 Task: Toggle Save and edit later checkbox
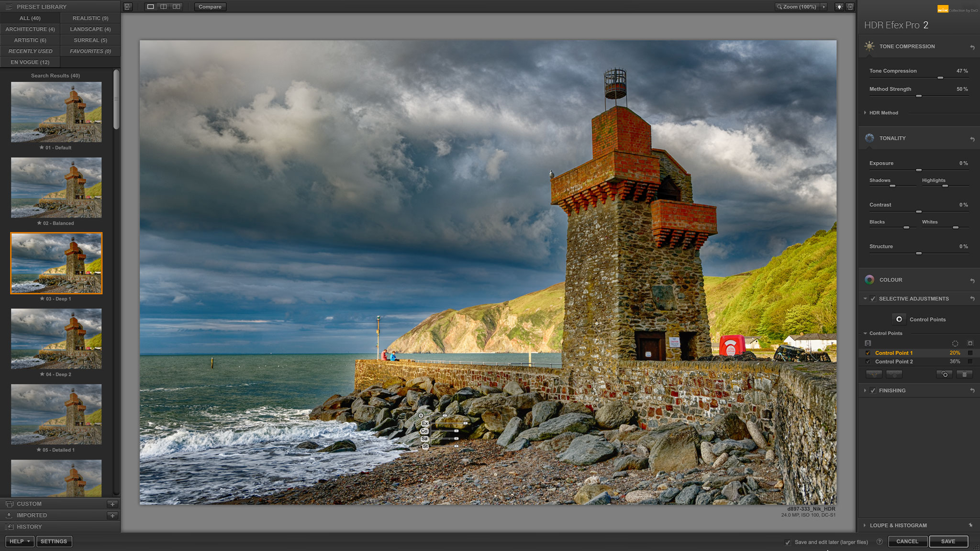point(788,542)
